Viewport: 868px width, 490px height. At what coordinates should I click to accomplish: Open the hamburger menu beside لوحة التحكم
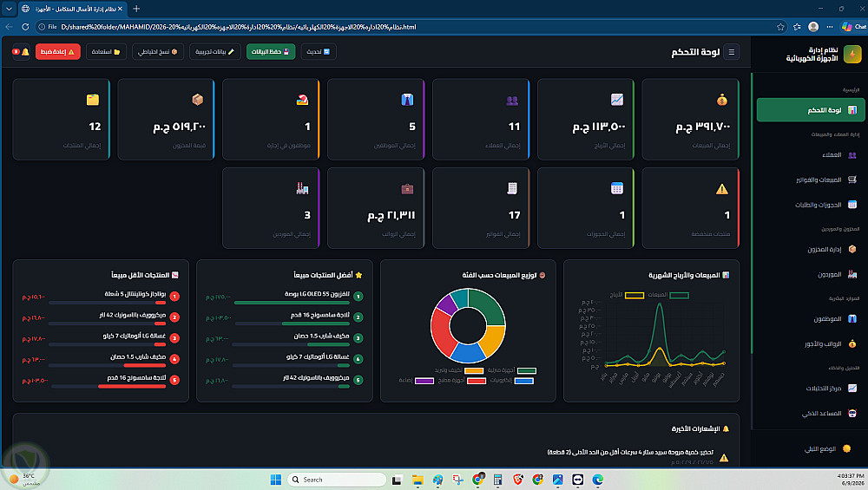click(731, 52)
